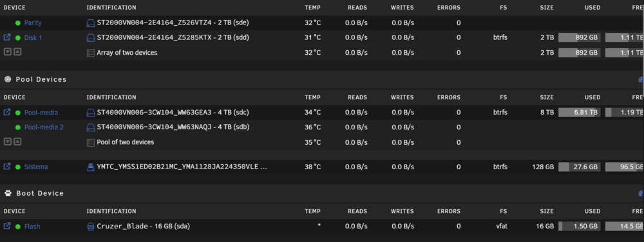
Task: Click the up arrow in the pool summary row
Action: click(17, 141)
